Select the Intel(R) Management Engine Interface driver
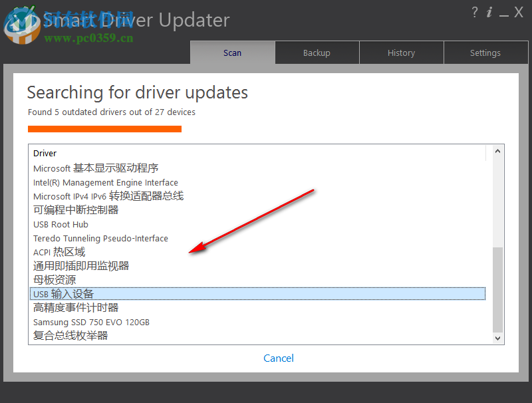 pos(106,182)
